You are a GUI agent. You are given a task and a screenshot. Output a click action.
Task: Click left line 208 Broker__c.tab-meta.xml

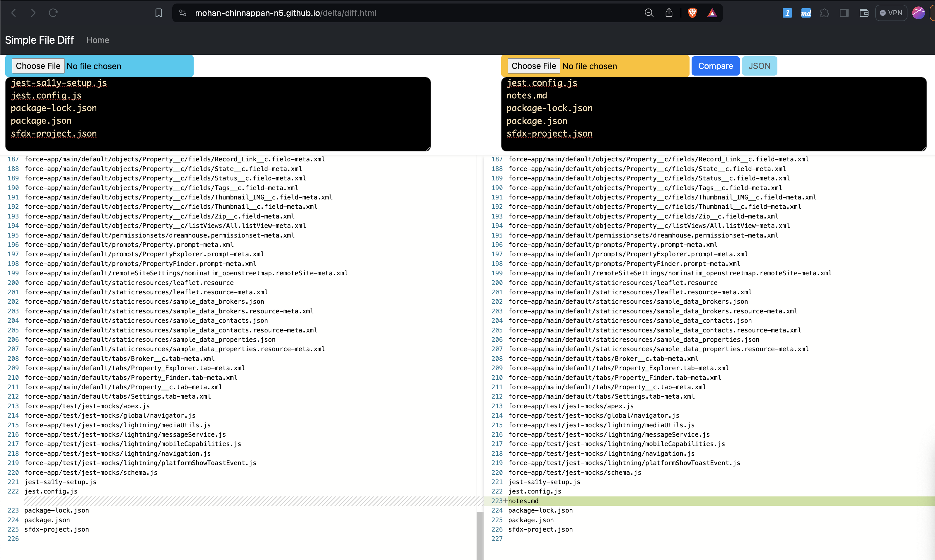click(120, 358)
